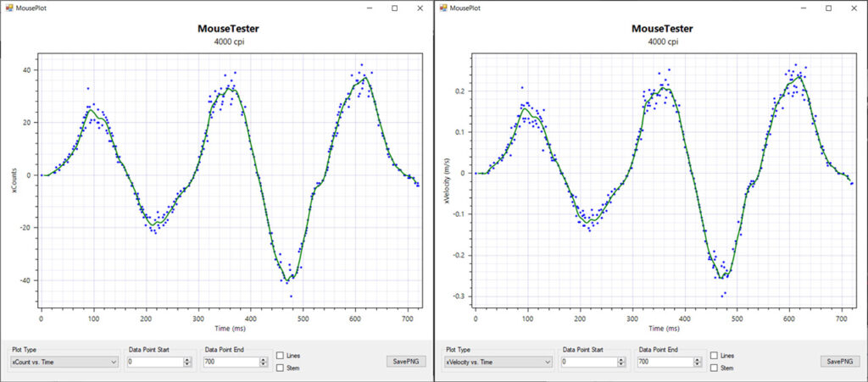Viewport: 868px width, 382px height.
Task: Enable Lines checkbox in the xVelocity window
Action: (715, 356)
